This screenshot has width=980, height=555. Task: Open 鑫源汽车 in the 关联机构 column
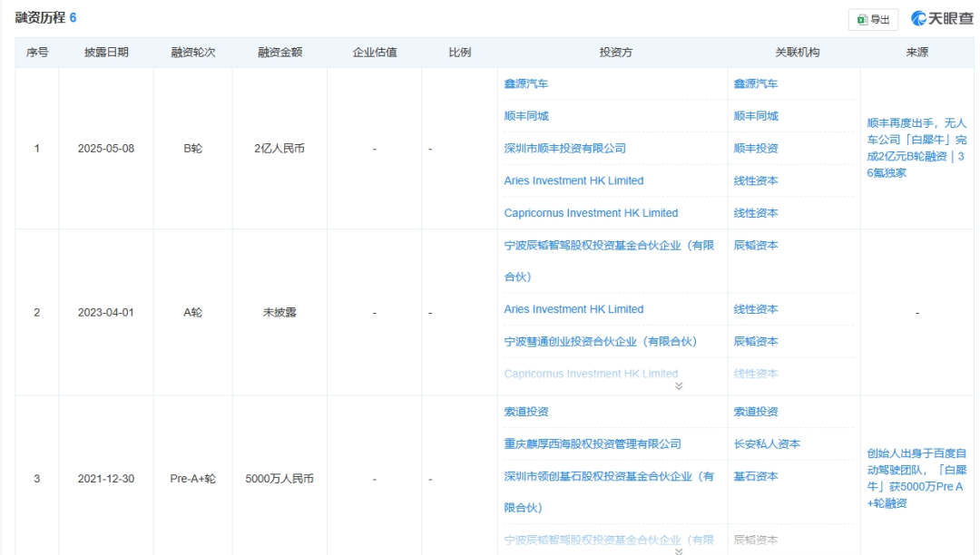coord(756,83)
